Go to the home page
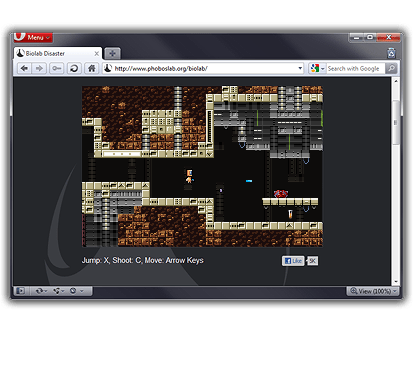413x390 pixels. click(x=91, y=69)
